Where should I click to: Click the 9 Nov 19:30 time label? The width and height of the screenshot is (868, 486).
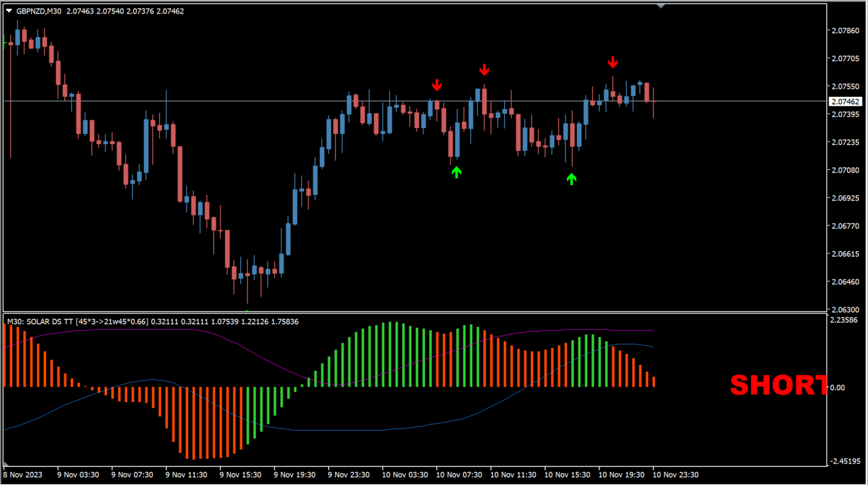click(294, 474)
